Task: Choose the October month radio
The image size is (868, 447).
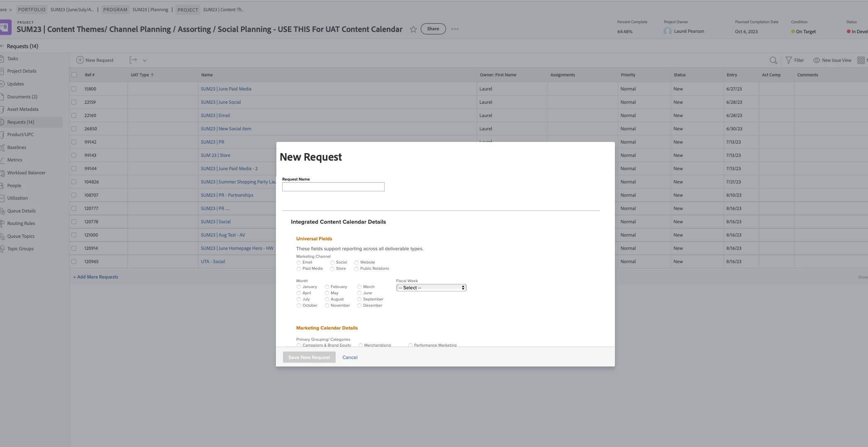Action: (299, 305)
